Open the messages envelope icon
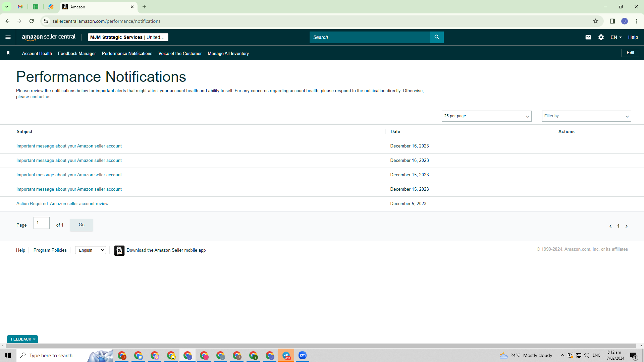The width and height of the screenshot is (644, 362). pos(588,37)
